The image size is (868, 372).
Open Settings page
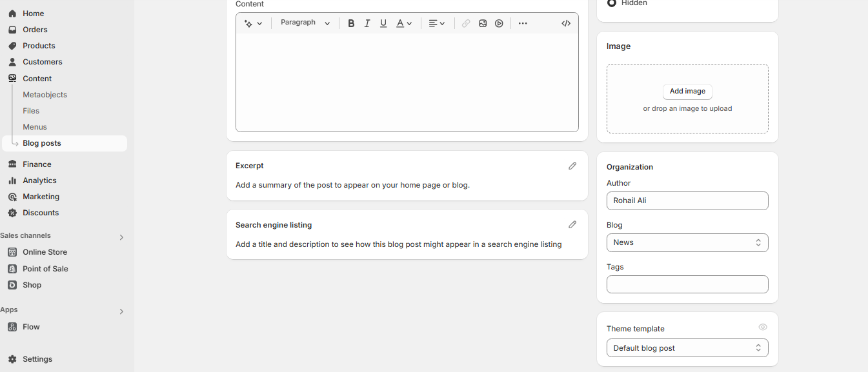(x=37, y=359)
